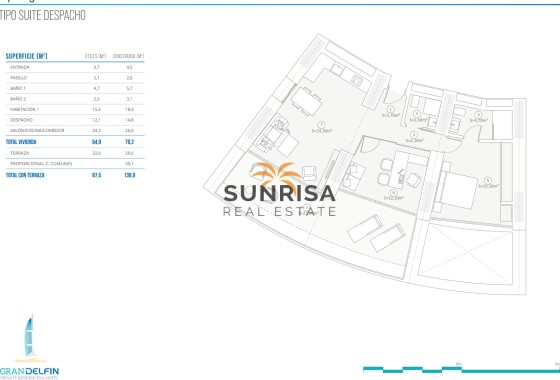Select the 'SALÓN/COCINA/COMEDOR' row label
The height and width of the screenshot is (380, 560).
[37, 130]
